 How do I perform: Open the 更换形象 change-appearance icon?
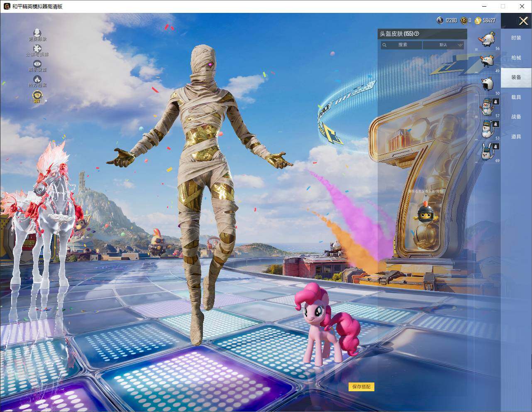coord(37,33)
